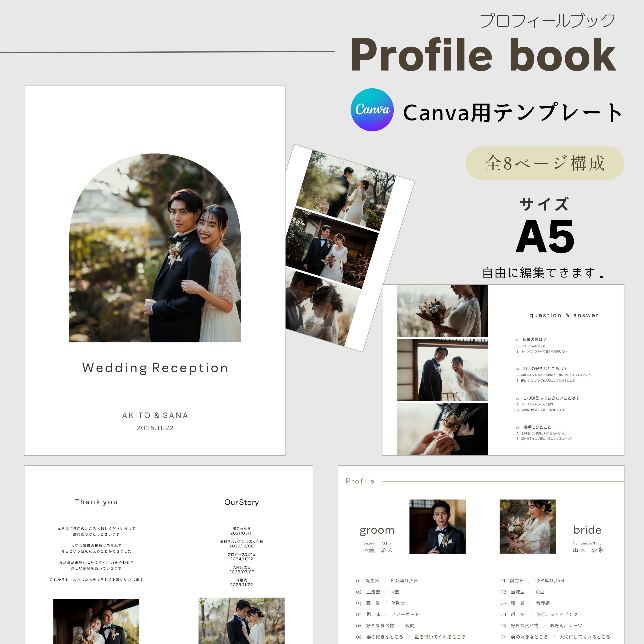644x644 pixels.
Task: Click the bouquet photo on Q&A page
Action: (x=442, y=311)
